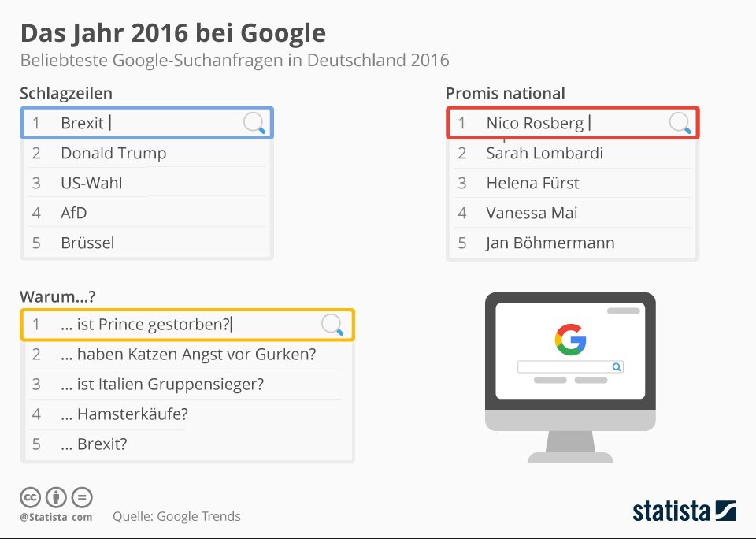Image resolution: width=756 pixels, height=539 pixels.
Task: Select the Katzen Angst vor Gurken question
Action: pos(187,354)
